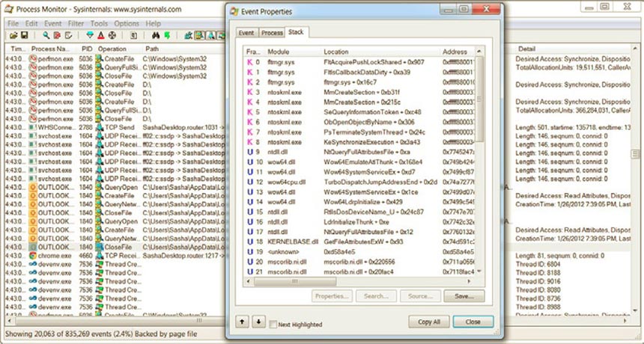Click the stack list vertical scrollbar thumb

click(x=479, y=99)
